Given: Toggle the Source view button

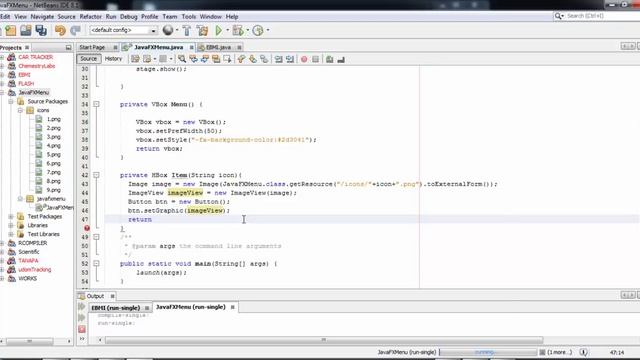Looking at the screenshot, I should point(89,59).
